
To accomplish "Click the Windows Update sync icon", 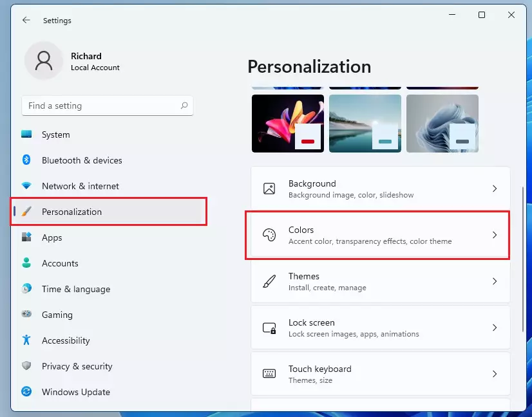I will tap(26, 391).
